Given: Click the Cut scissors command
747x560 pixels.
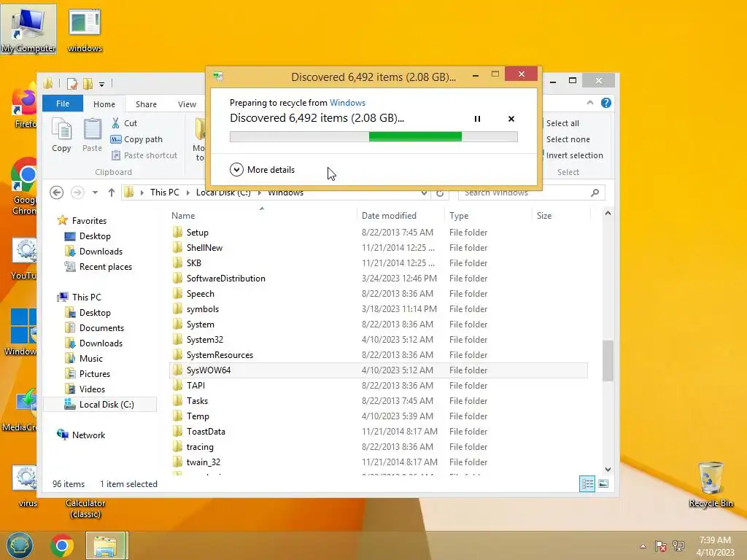Looking at the screenshot, I should coord(124,123).
